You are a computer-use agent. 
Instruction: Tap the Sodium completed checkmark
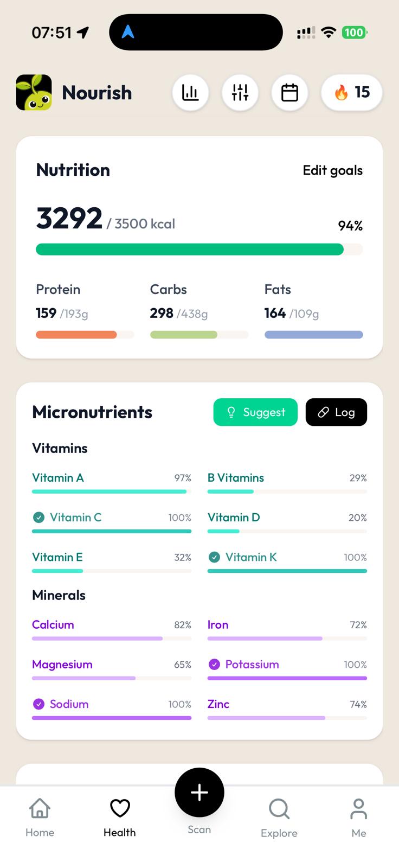point(38,704)
